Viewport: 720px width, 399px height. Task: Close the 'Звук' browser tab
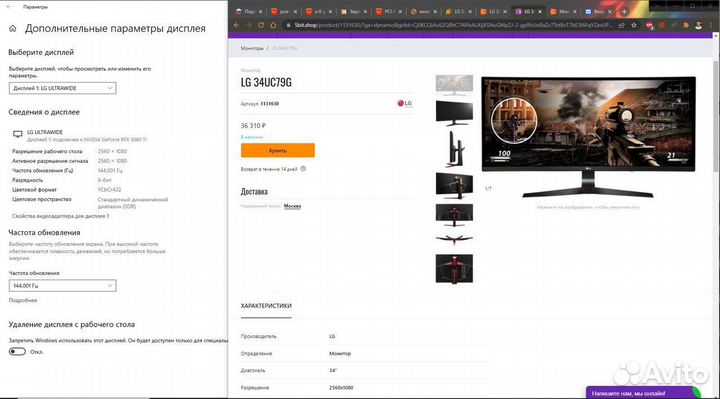[x=366, y=11]
